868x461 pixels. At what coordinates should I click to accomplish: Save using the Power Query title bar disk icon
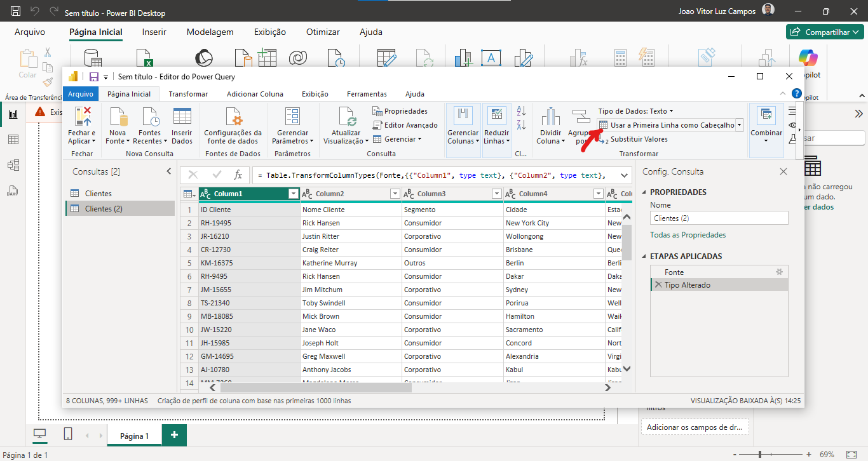pyautogui.click(x=94, y=77)
